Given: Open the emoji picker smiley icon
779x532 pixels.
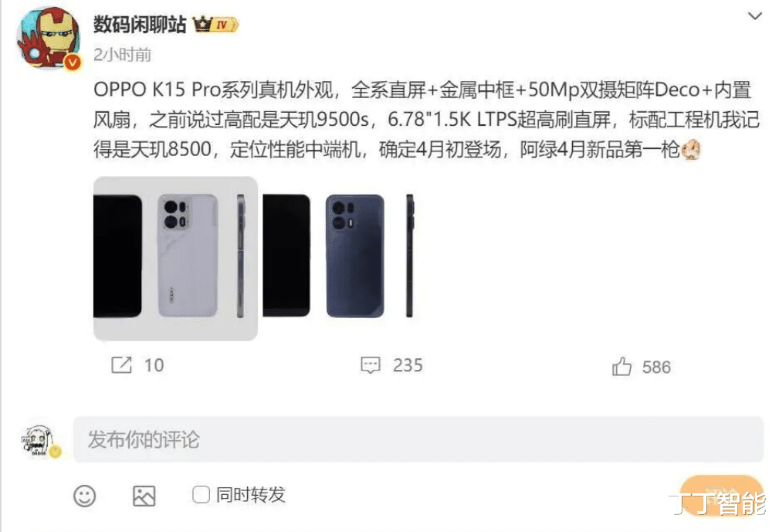Looking at the screenshot, I should 84,496.
